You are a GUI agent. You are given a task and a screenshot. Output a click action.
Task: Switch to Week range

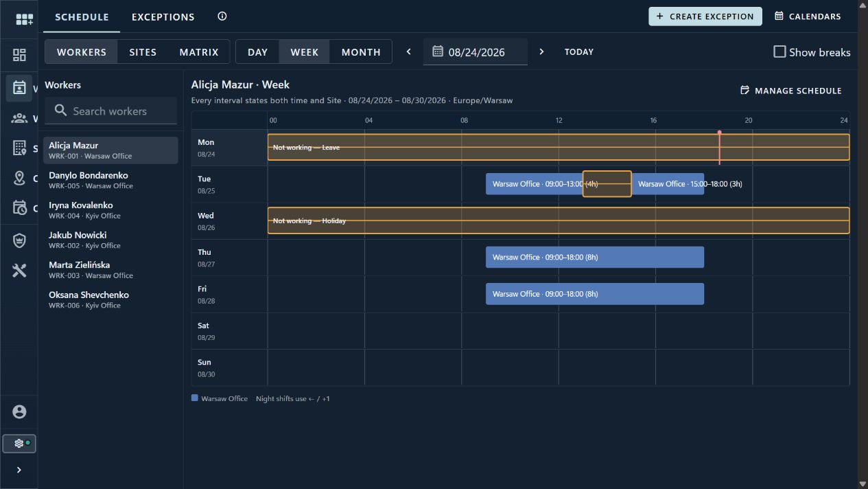pyautogui.click(x=305, y=52)
